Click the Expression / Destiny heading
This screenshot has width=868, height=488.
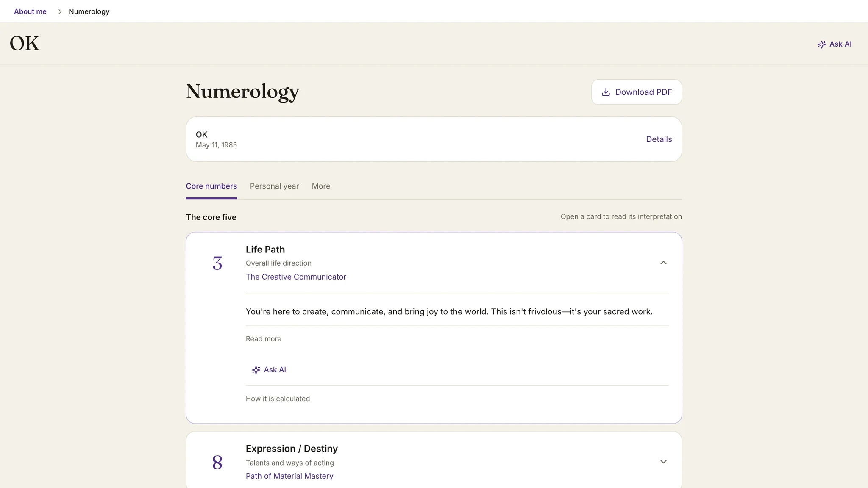pyautogui.click(x=292, y=449)
